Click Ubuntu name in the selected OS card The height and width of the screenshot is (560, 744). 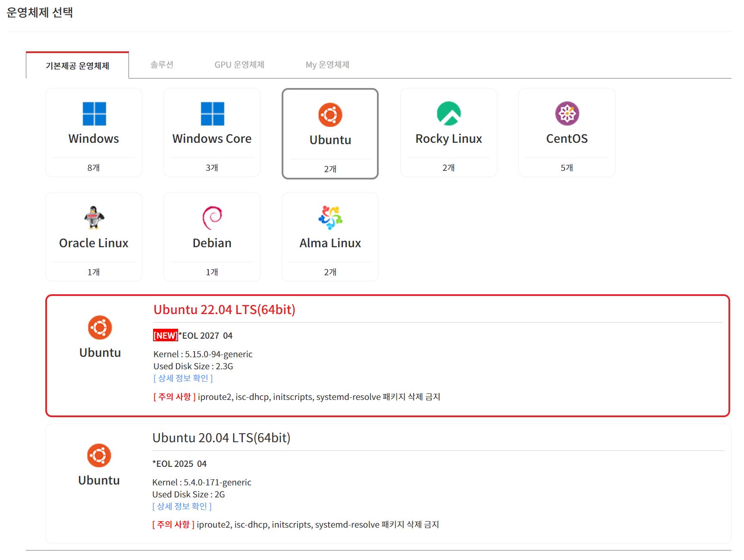[330, 140]
